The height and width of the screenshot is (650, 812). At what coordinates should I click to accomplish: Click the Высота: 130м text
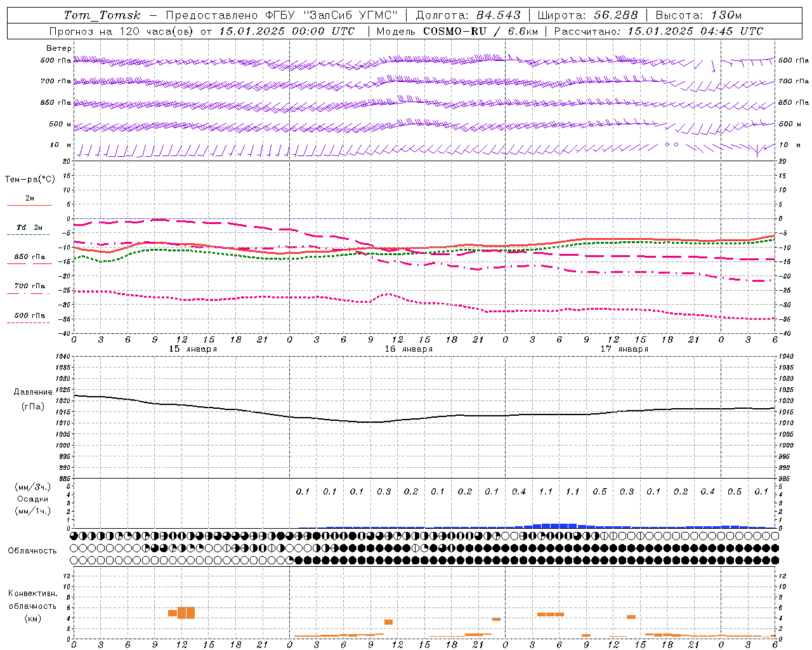point(698,15)
